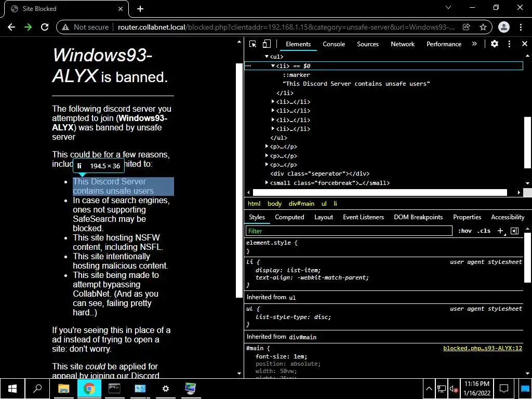
Task: Switch to the Performance tab
Action: click(x=444, y=44)
